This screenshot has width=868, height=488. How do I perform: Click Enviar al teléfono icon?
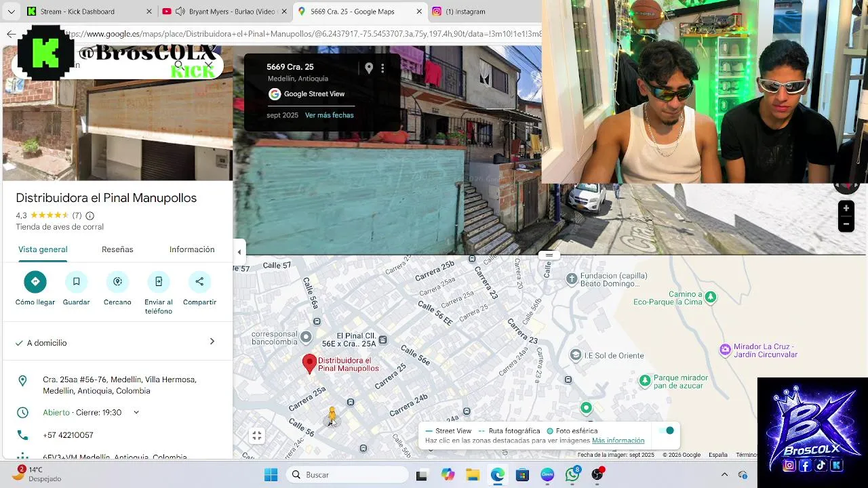pyautogui.click(x=158, y=281)
